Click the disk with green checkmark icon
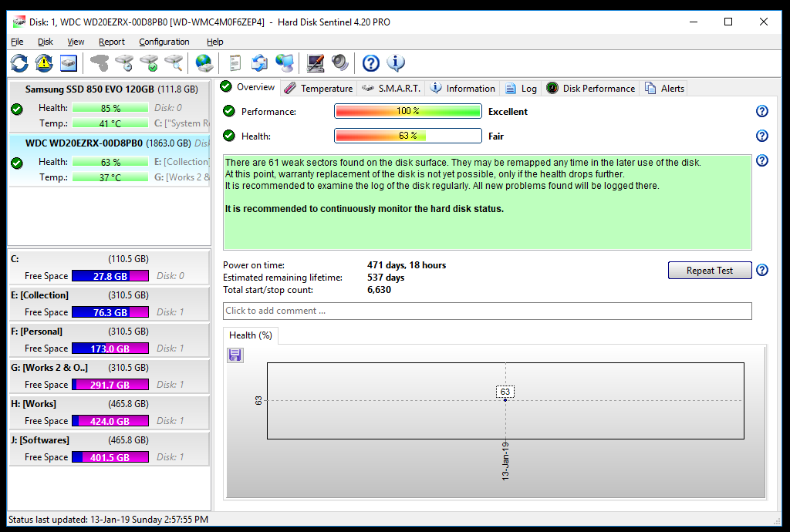Screen dimensions: 790x532 [149, 63]
